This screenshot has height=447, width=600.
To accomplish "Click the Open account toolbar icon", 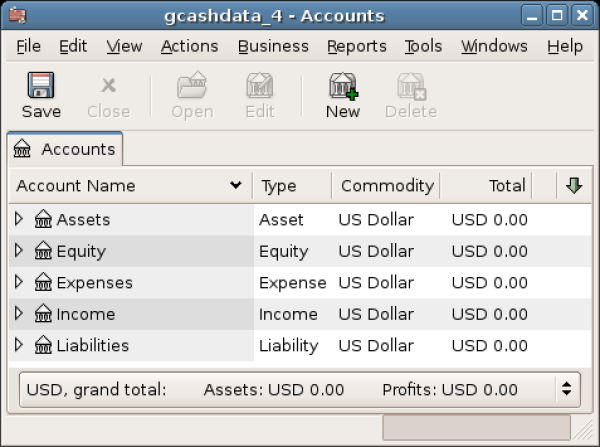I will [192, 87].
